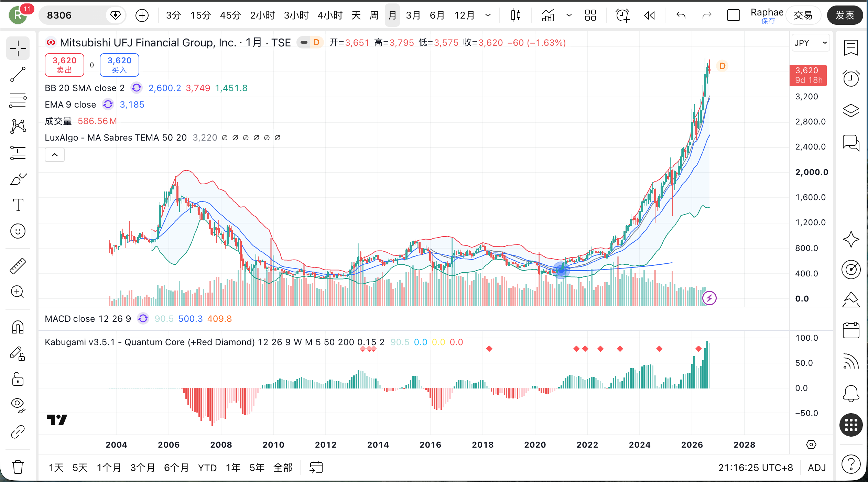The height and width of the screenshot is (482, 868).
Task: Open go-to-date calendar button
Action: 316,468
